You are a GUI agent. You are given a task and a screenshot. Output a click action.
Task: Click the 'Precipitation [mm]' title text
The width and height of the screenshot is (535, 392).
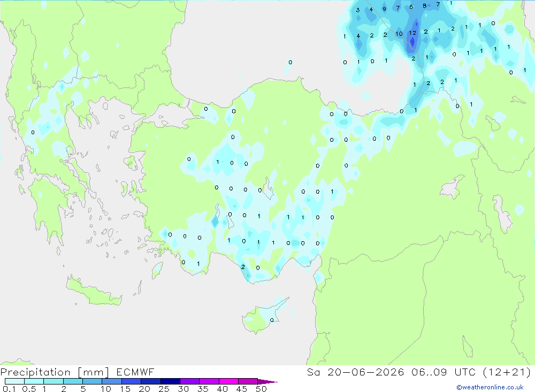click(55, 372)
